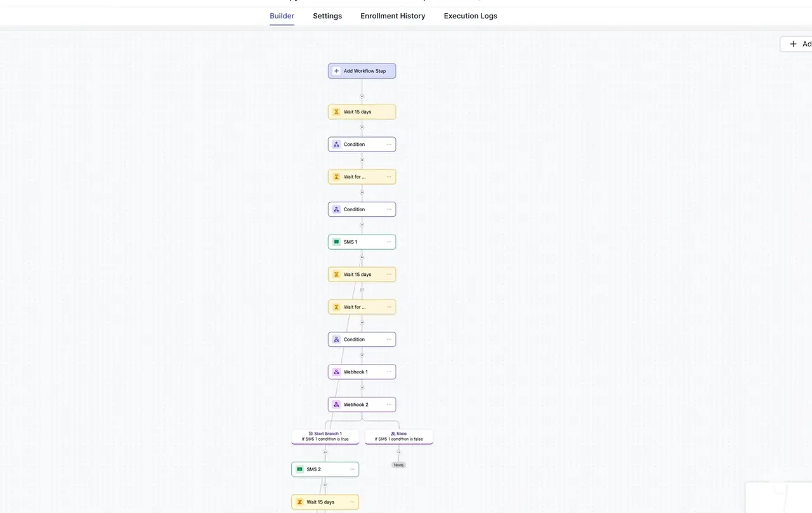Open three-dot menu on Condition above Webhook 1
This screenshot has width=812, height=513.
389,340
